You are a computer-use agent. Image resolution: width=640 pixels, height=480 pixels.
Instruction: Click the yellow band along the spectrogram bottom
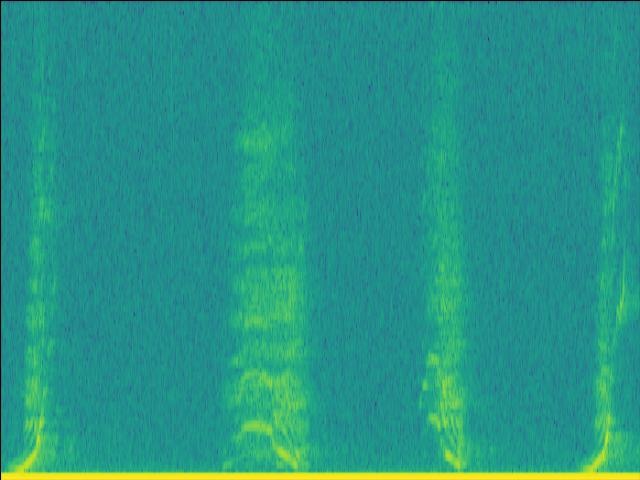click(320, 475)
